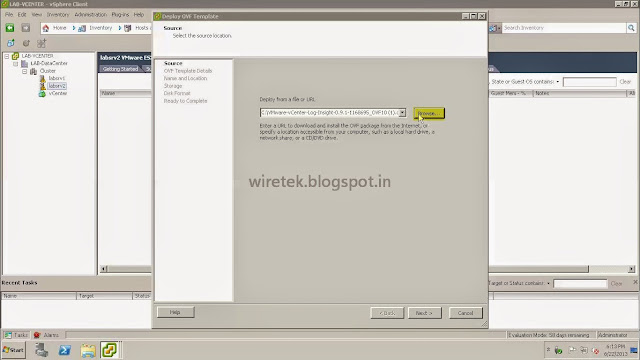Click the Search Inventory field
This screenshot has width=640, height=360.
564,28
